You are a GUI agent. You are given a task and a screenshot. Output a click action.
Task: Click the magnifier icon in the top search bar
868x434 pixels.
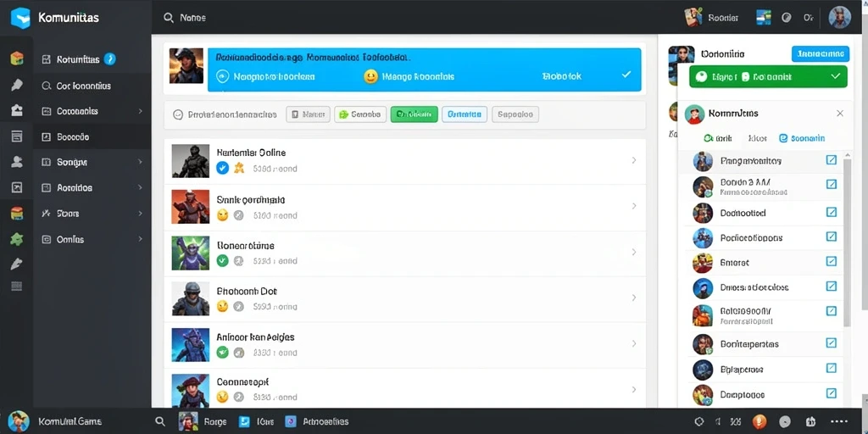coord(169,18)
